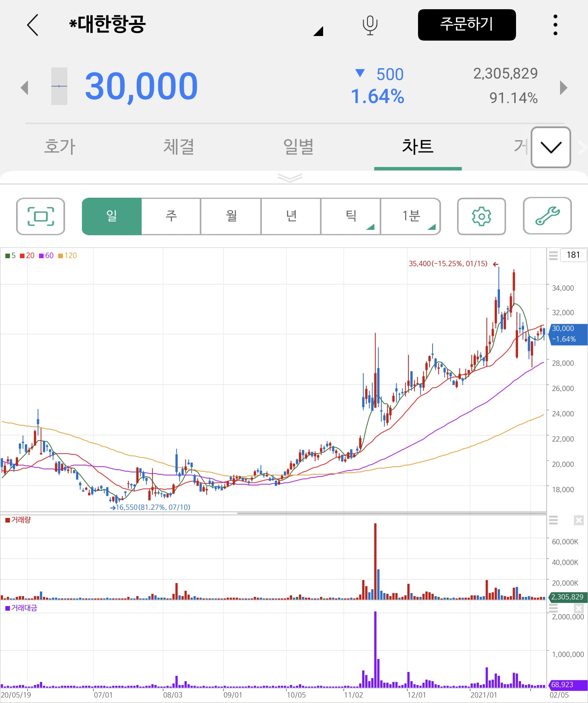Tap the 1.64% change rate

377,96
